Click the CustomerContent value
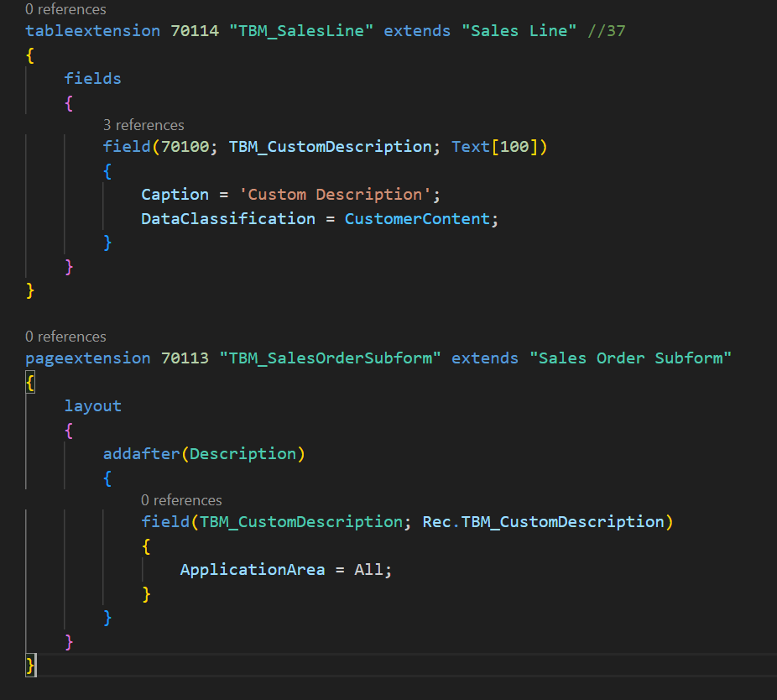The height and width of the screenshot is (700, 777). click(x=417, y=219)
